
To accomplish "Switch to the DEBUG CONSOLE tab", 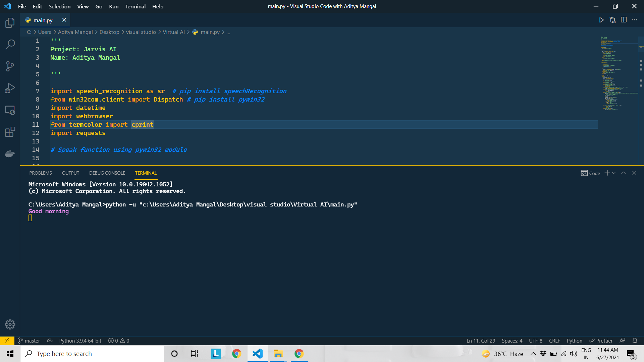I will click(107, 173).
